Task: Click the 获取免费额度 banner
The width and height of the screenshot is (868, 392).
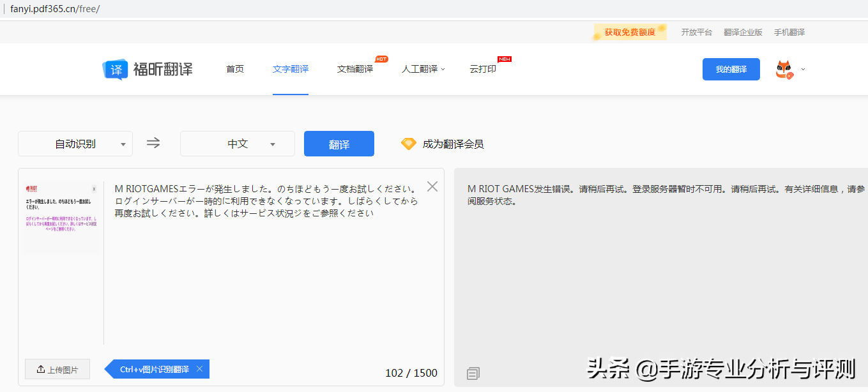Action: [x=630, y=32]
